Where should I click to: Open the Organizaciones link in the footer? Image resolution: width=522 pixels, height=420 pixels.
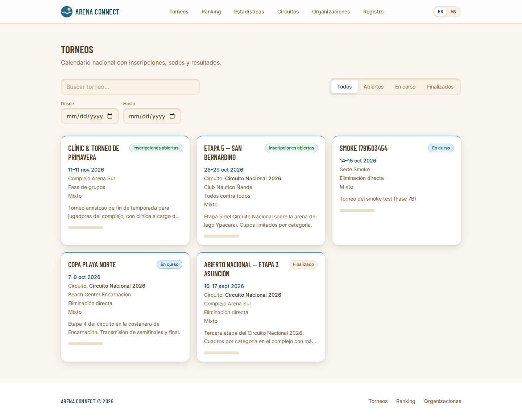(443, 401)
